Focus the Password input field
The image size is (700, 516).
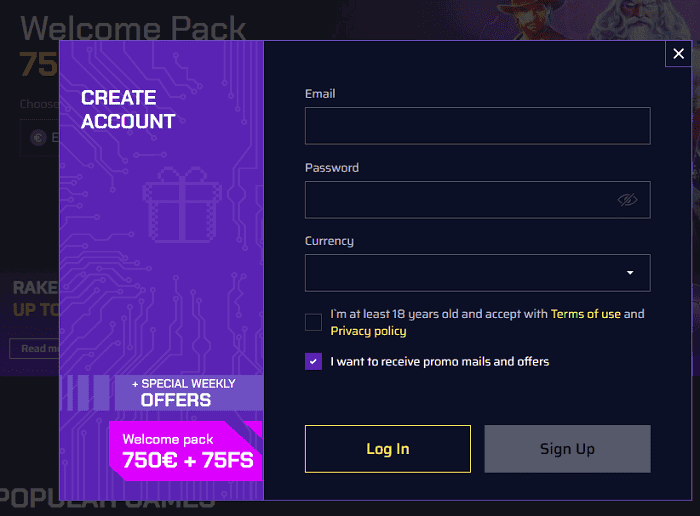[460, 200]
